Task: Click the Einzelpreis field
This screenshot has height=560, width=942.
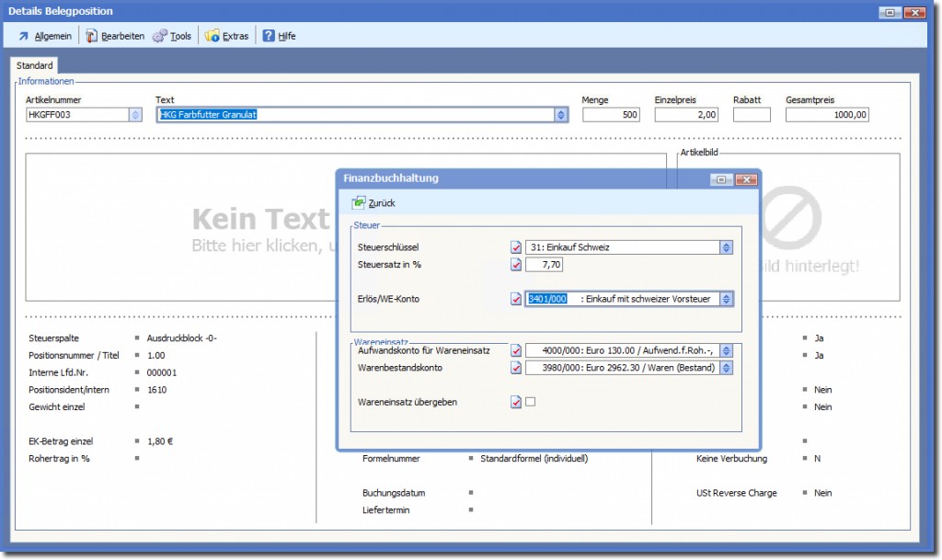Action: [x=686, y=115]
